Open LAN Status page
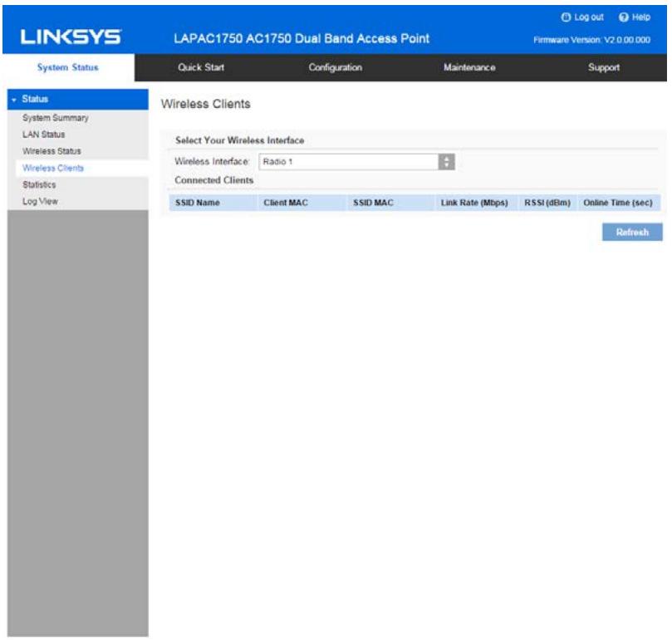The image size is (672, 642). 44,135
